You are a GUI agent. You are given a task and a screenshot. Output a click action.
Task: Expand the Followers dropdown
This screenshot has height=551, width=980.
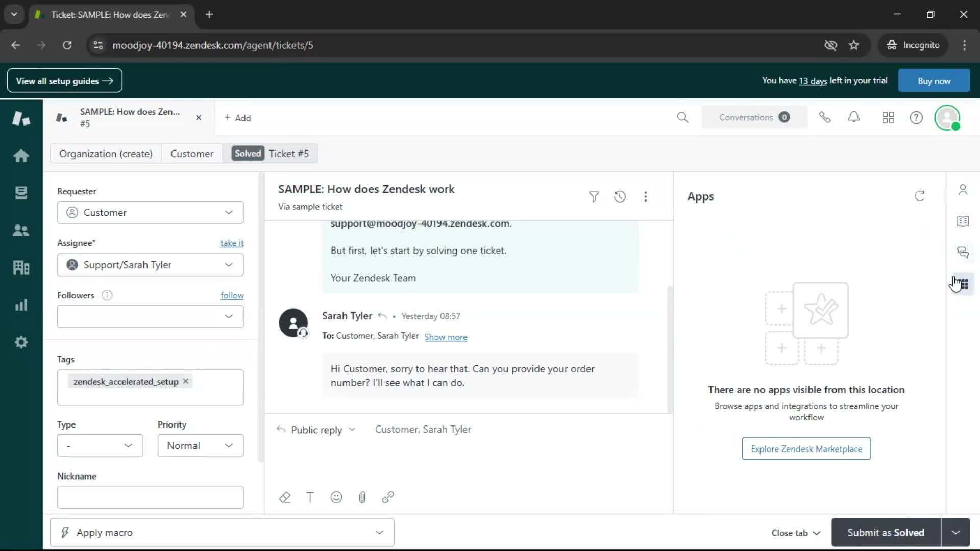150,316
